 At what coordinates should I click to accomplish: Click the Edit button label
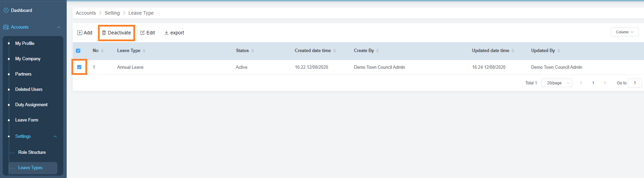pos(151,33)
